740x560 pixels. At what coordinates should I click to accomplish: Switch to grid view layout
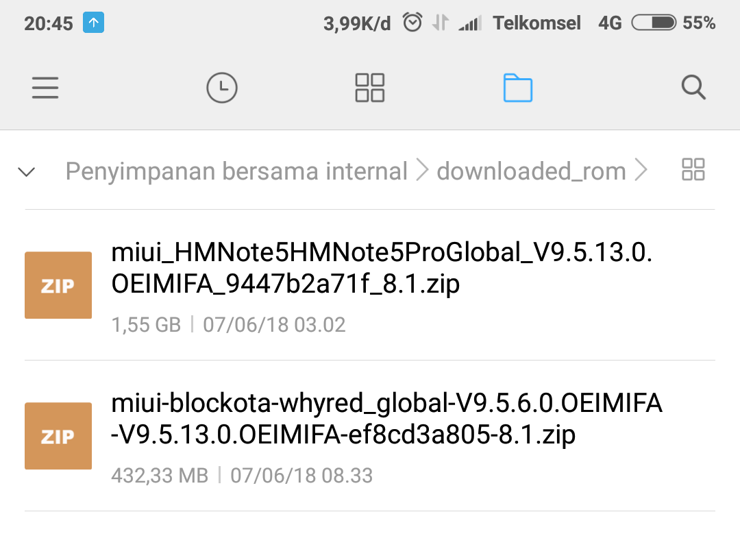point(693,169)
